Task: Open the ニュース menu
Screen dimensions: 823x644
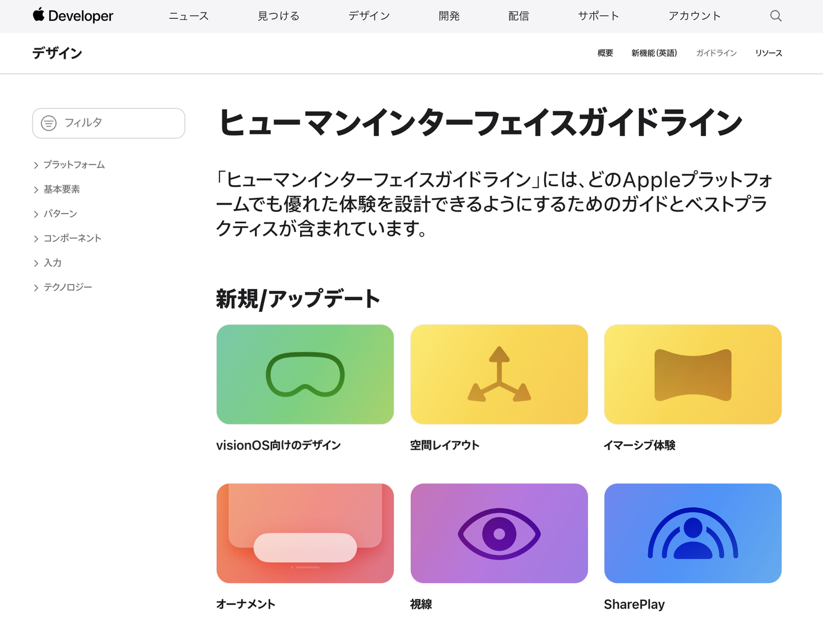Action: tap(189, 16)
